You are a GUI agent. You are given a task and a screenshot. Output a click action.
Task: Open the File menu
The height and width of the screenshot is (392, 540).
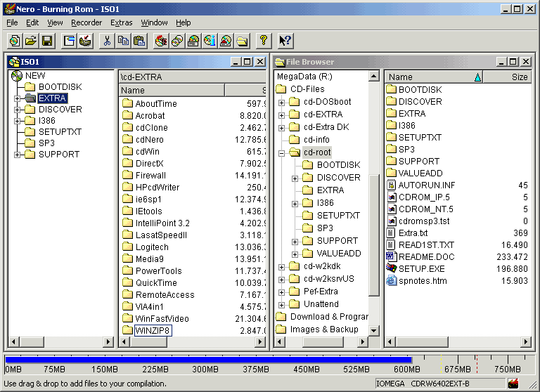click(x=12, y=22)
